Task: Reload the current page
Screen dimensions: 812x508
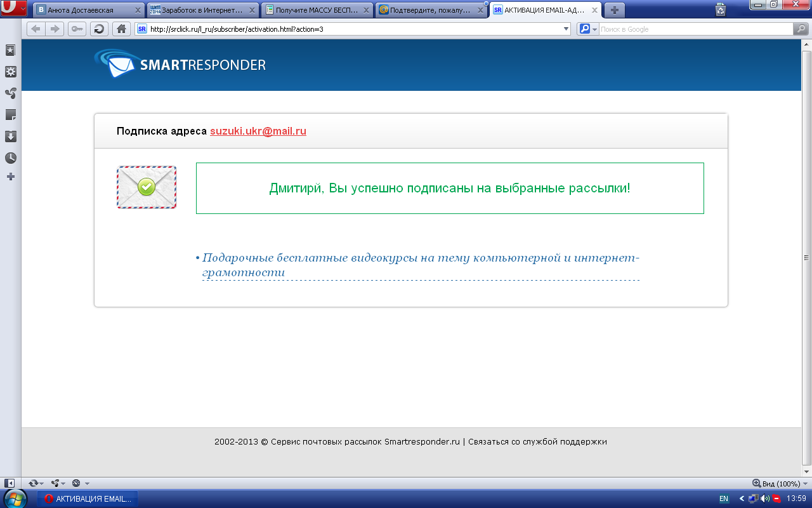Action: (99, 29)
